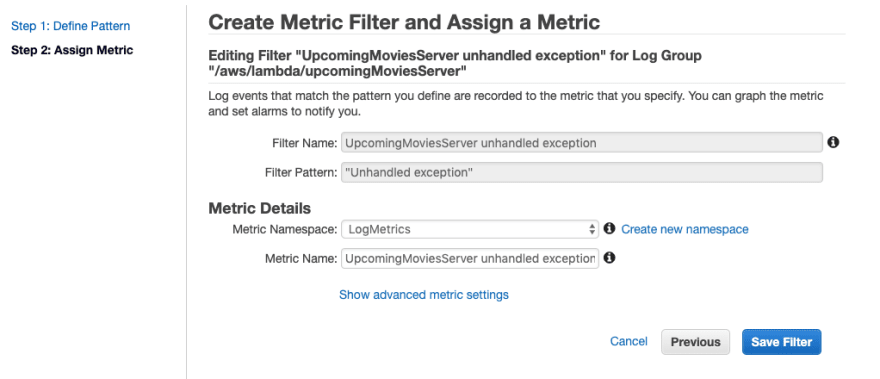This screenshot has width=880, height=379.
Task: Expand Show advanced metric settings
Action: 424,295
